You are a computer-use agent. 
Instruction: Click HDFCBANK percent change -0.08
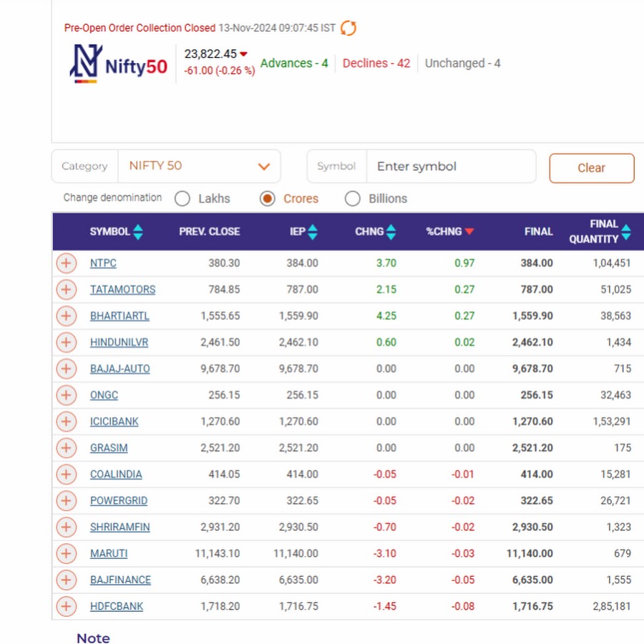coord(463,606)
